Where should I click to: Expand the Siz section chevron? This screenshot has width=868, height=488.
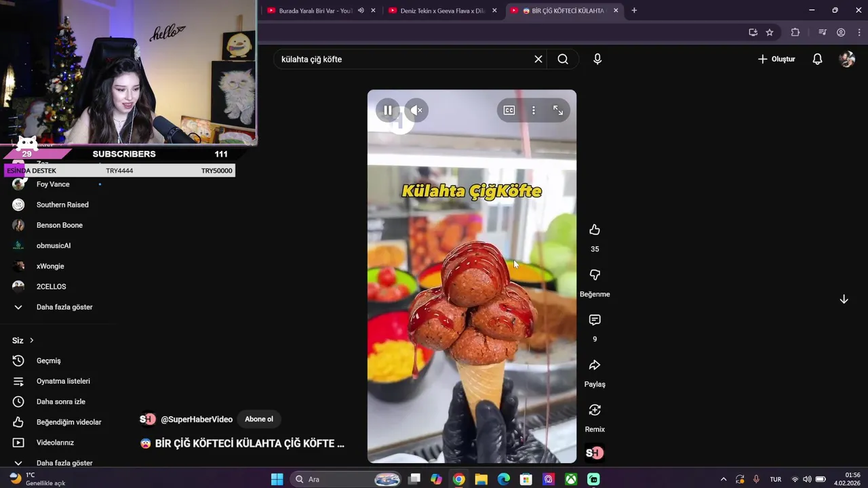point(31,340)
